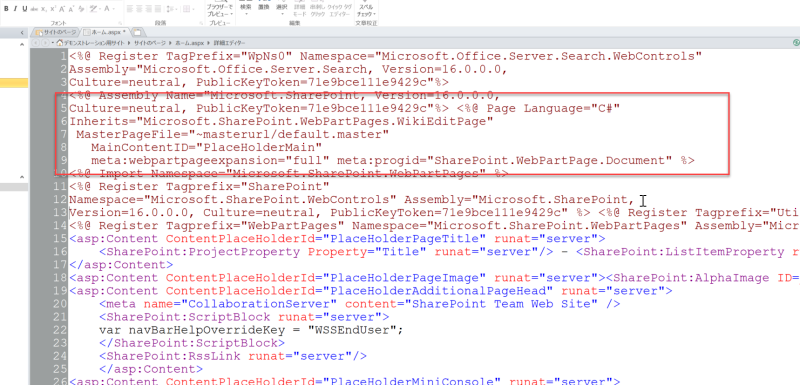Apply text highlight color
Screen dimensions: 800x385
click(93, 9)
